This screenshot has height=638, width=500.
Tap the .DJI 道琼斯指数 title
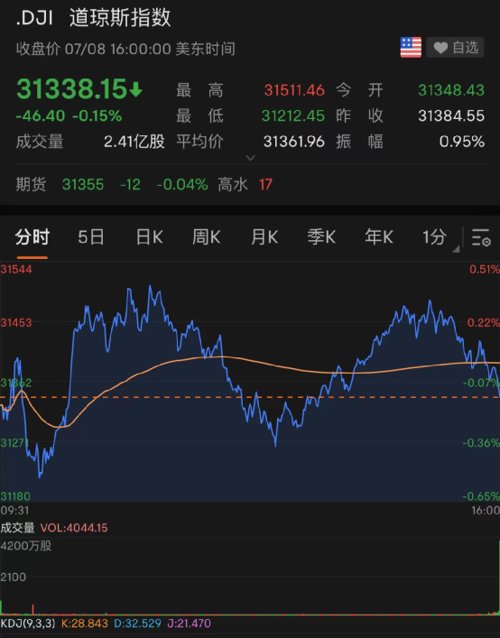click(x=93, y=18)
